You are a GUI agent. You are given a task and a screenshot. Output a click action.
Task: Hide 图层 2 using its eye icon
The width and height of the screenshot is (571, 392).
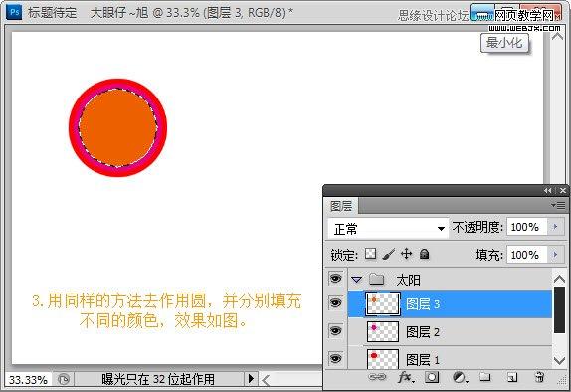point(335,330)
